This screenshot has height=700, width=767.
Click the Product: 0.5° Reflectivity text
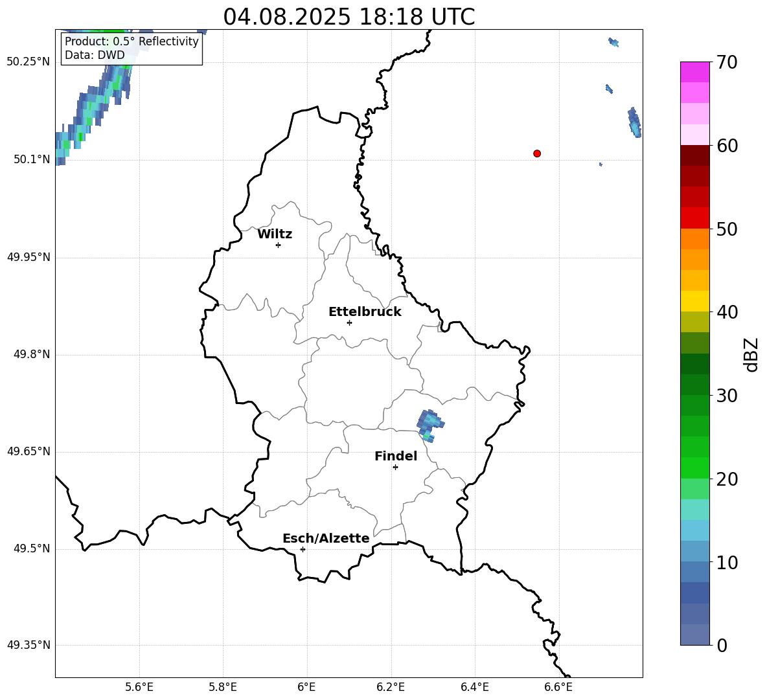click(132, 41)
